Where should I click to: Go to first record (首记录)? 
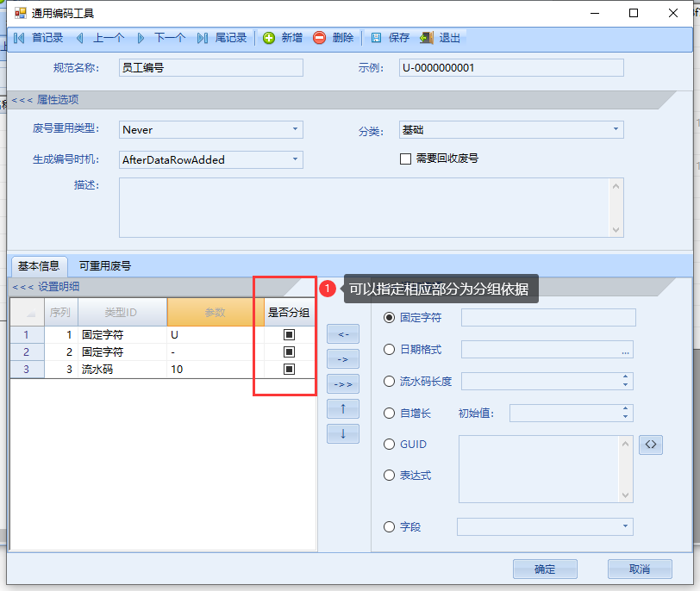tap(39, 38)
